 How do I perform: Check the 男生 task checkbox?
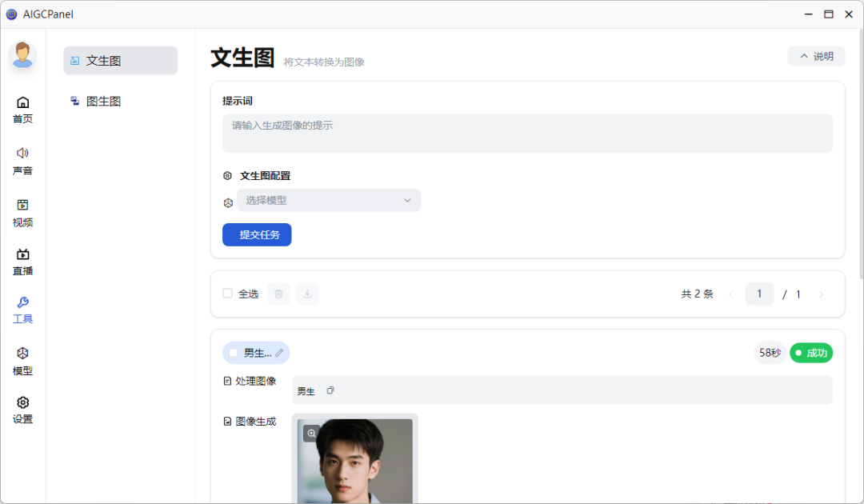click(234, 353)
